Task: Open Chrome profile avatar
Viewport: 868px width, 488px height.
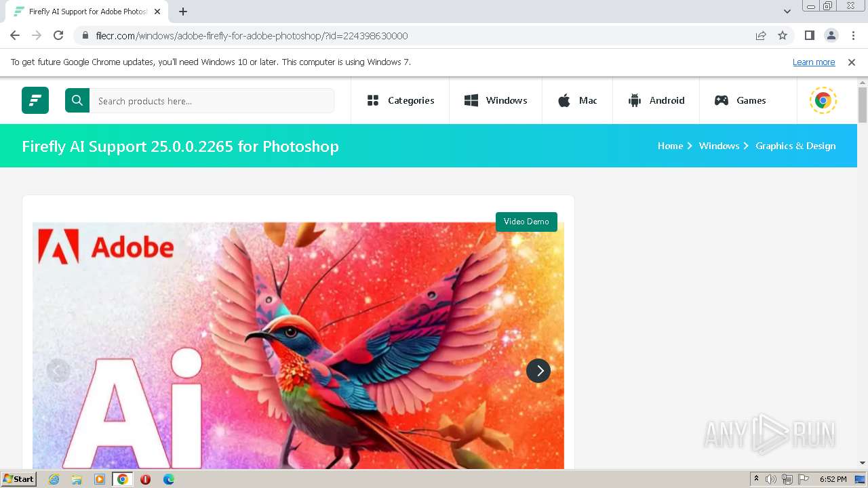Action: (x=831, y=35)
